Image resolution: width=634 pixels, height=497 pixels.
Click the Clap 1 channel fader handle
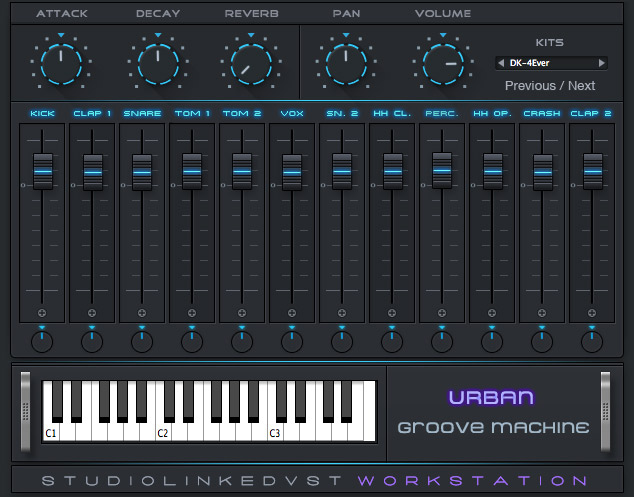pyautogui.click(x=93, y=172)
